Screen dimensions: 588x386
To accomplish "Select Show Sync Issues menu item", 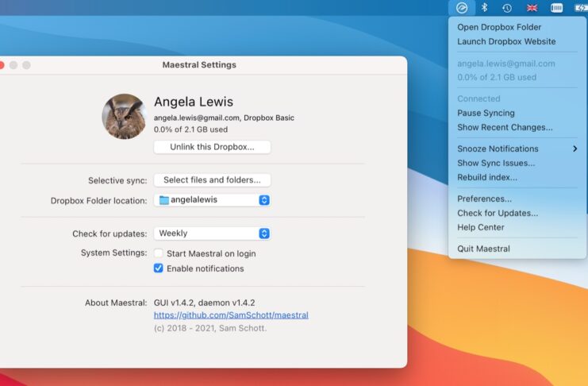I will (517, 163).
